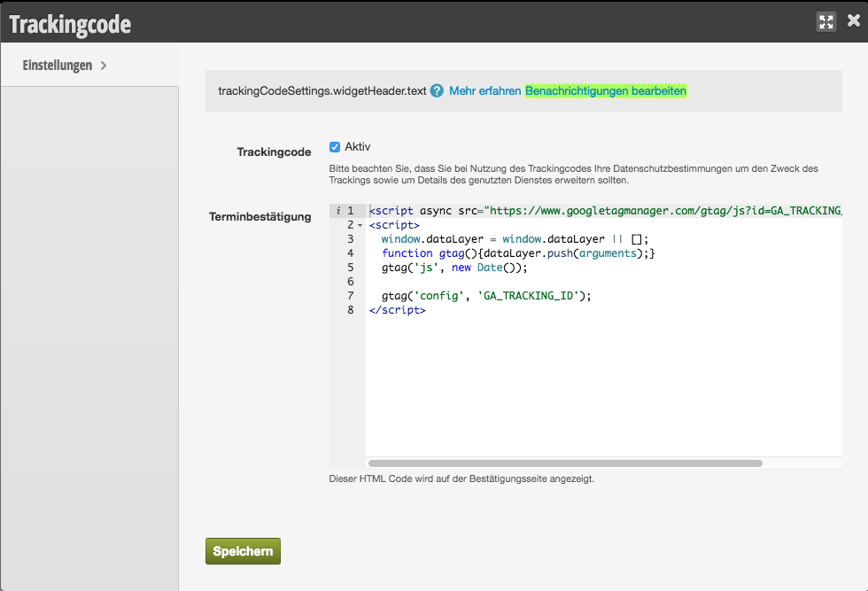Disable the Aktiv checkbox
This screenshot has width=868, height=591.
[x=335, y=146]
